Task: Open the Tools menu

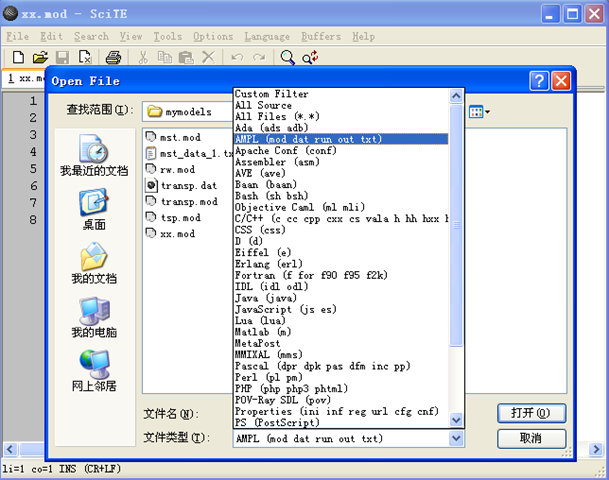Action: pyautogui.click(x=167, y=37)
